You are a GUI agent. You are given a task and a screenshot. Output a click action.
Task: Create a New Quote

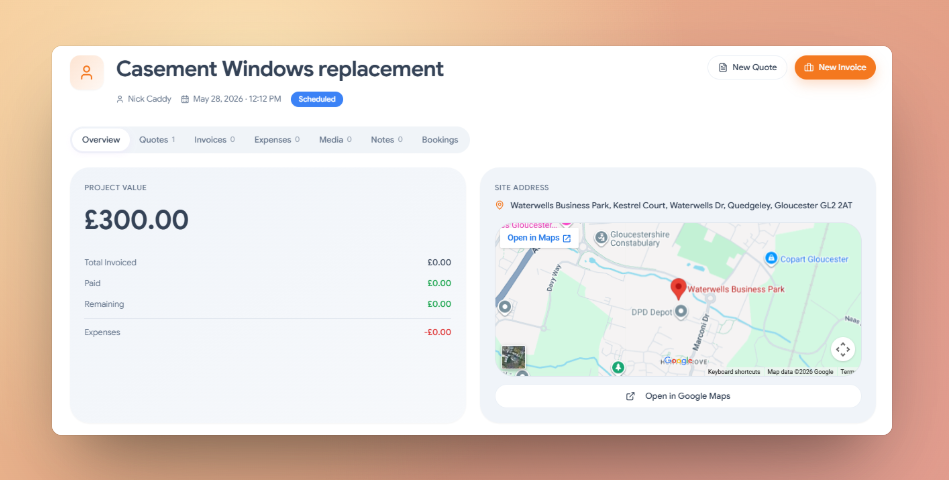[747, 67]
